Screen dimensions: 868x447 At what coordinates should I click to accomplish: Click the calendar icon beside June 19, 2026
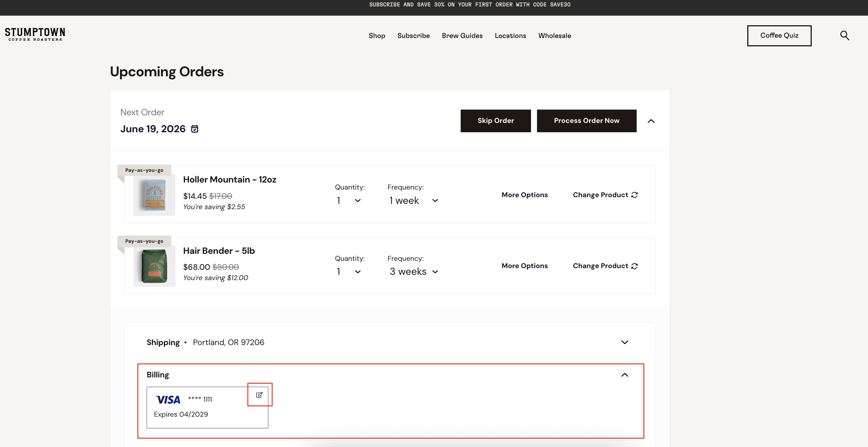pyautogui.click(x=195, y=129)
